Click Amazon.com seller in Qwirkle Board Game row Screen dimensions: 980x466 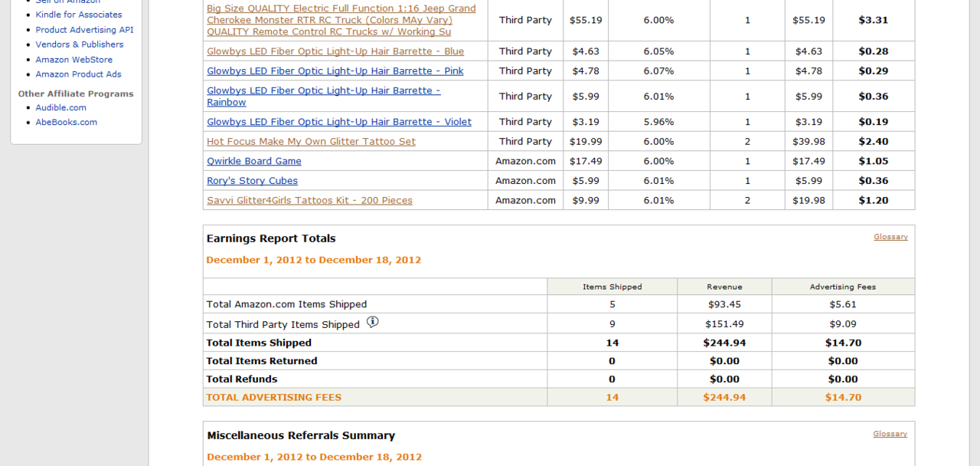[525, 162]
